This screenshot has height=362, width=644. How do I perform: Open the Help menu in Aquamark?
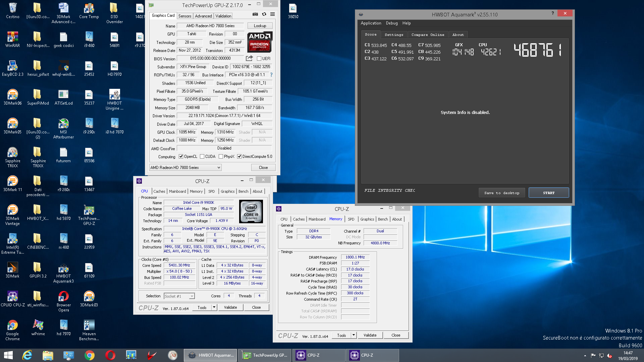tap(407, 23)
